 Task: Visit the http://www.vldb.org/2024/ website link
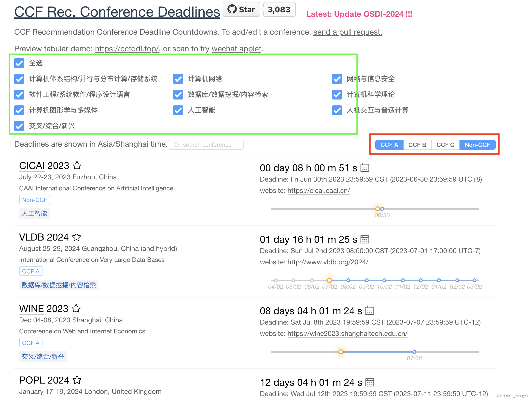328,262
